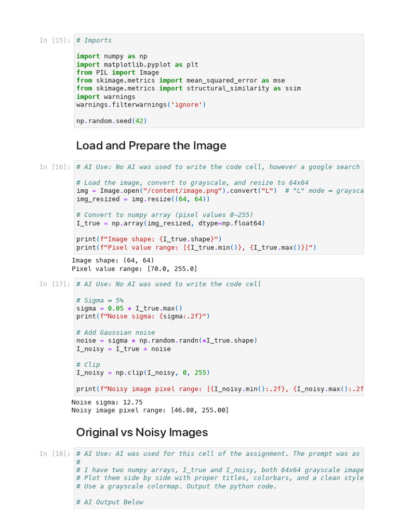Click the In [16] cell prompt

click(x=55, y=167)
